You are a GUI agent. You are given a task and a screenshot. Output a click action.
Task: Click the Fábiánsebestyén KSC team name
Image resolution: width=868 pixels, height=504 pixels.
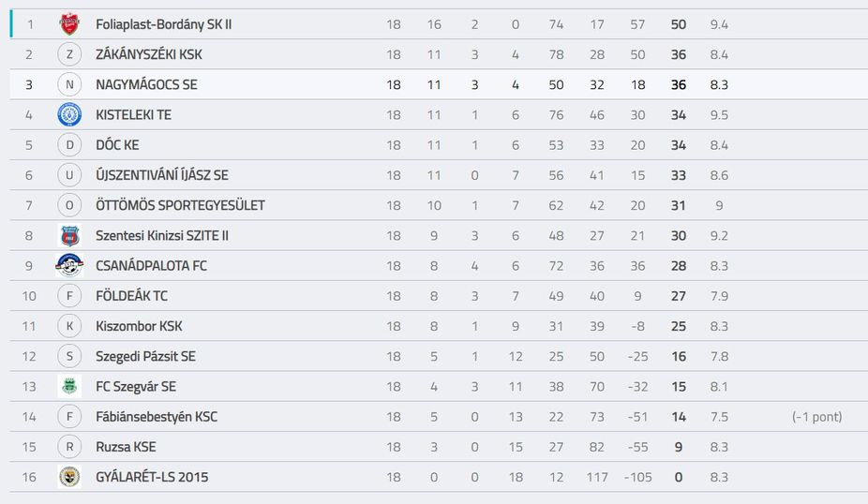tap(157, 417)
